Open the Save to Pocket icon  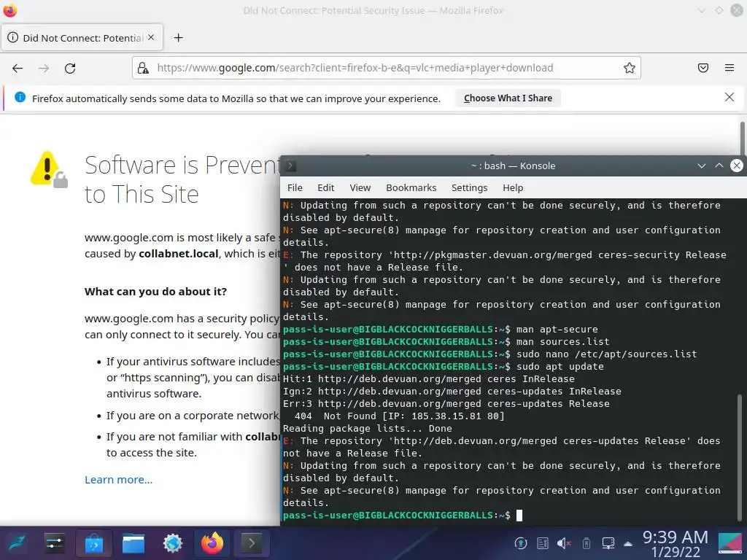(x=703, y=68)
